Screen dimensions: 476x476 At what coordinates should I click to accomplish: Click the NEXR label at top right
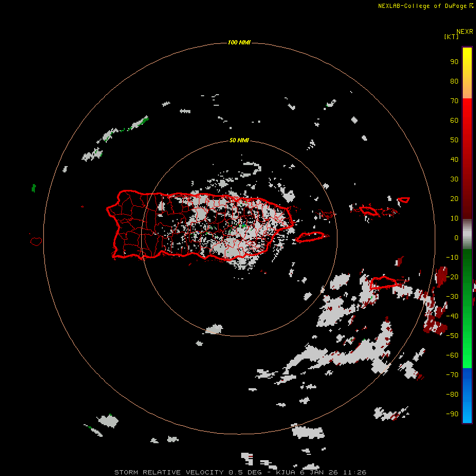click(x=465, y=32)
